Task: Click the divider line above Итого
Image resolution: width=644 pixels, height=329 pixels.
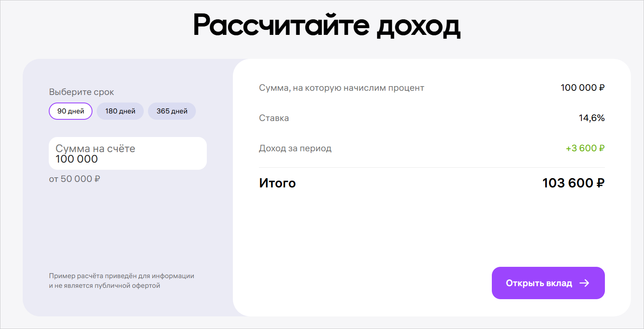Action: [432, 167]
